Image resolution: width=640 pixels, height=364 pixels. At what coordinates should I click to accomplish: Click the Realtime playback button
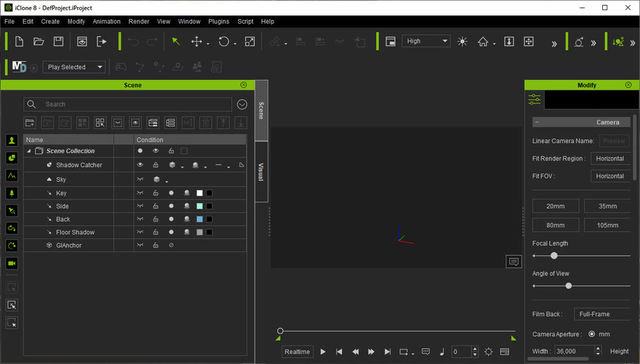(297, 352)
